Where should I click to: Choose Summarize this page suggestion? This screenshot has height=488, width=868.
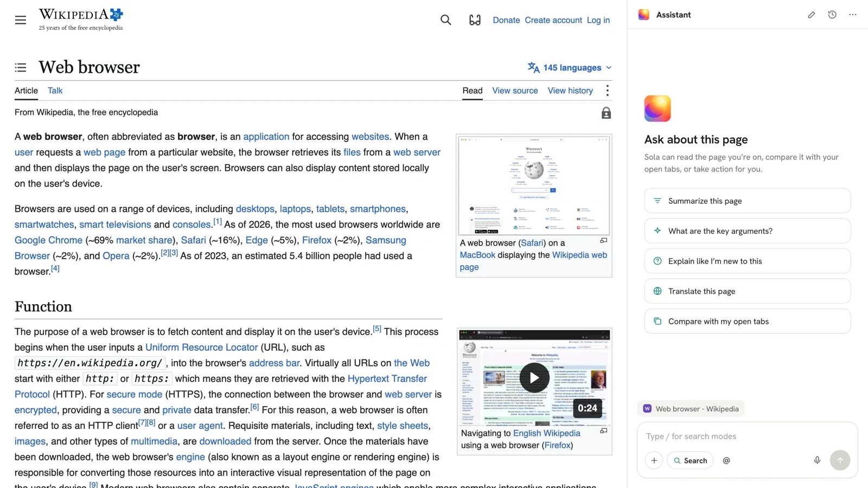(748, 201)
